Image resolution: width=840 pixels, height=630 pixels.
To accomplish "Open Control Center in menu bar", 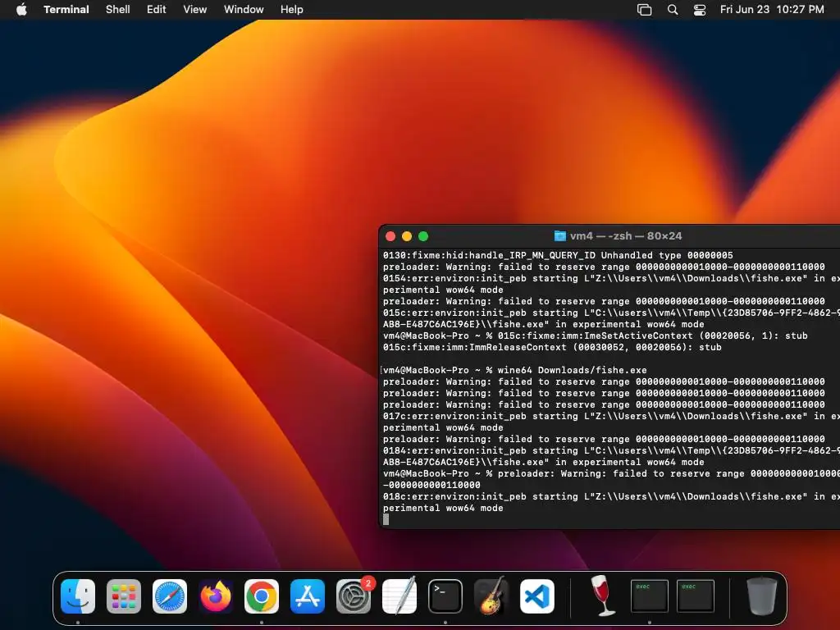I will tap(700, 10).
